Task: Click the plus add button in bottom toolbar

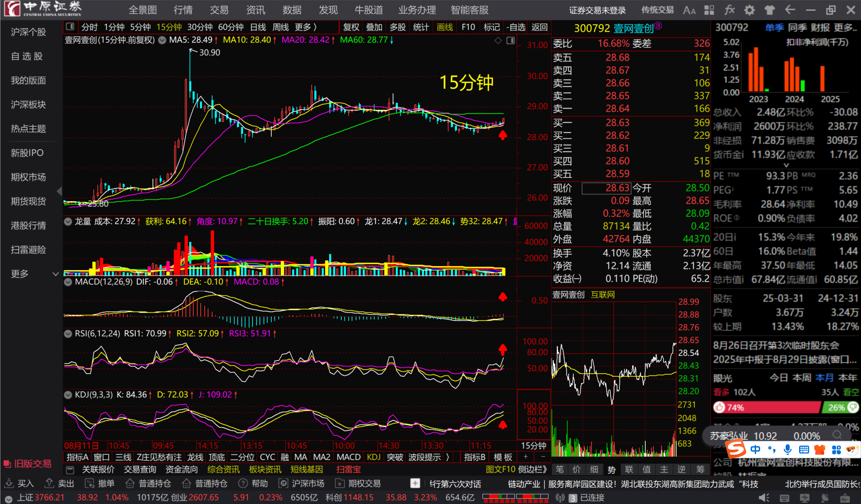Action: click(x=415, y=483)
